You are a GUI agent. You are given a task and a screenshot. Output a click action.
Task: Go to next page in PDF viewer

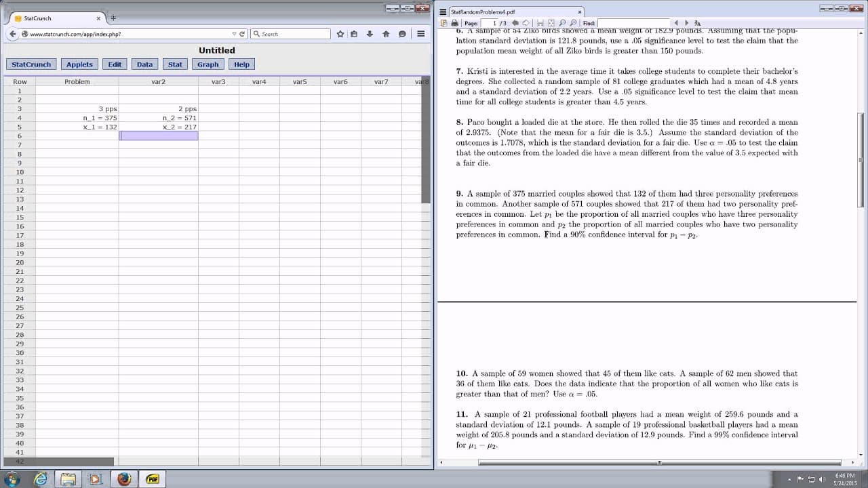pos(525,23)
